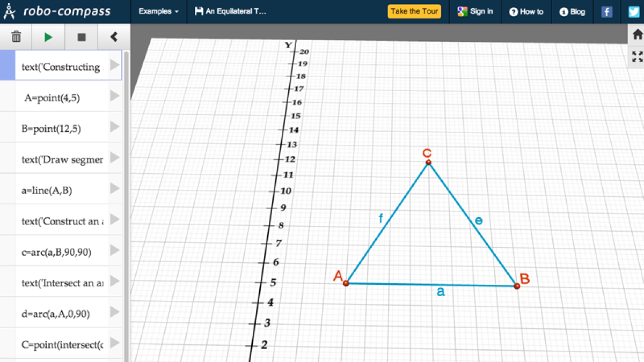Enter fullscreen canvas mode
644x362 pixels.
point(637,56)
